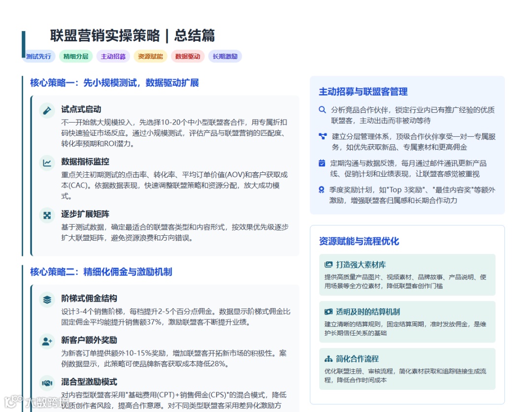Click the award medal icon next to 季度奖励计划
Image resolution: width=532 pixels, height=412 pixels.
point(321,190)
